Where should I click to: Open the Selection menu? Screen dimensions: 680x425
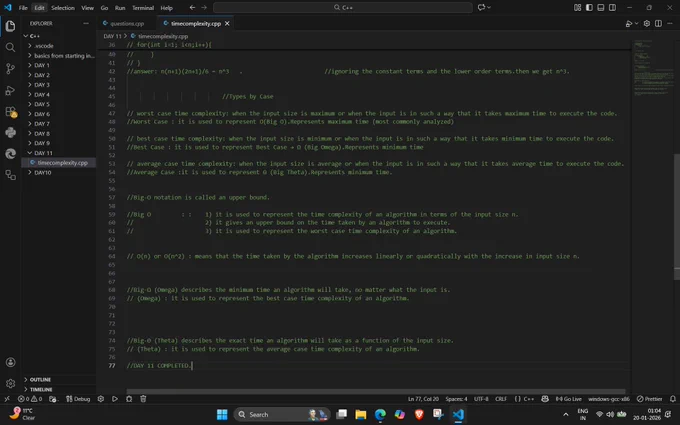63,8
